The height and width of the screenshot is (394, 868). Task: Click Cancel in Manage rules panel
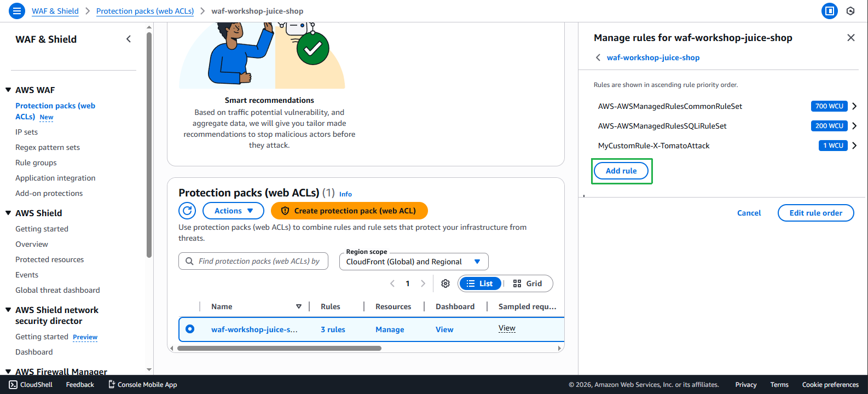(749, 213)
